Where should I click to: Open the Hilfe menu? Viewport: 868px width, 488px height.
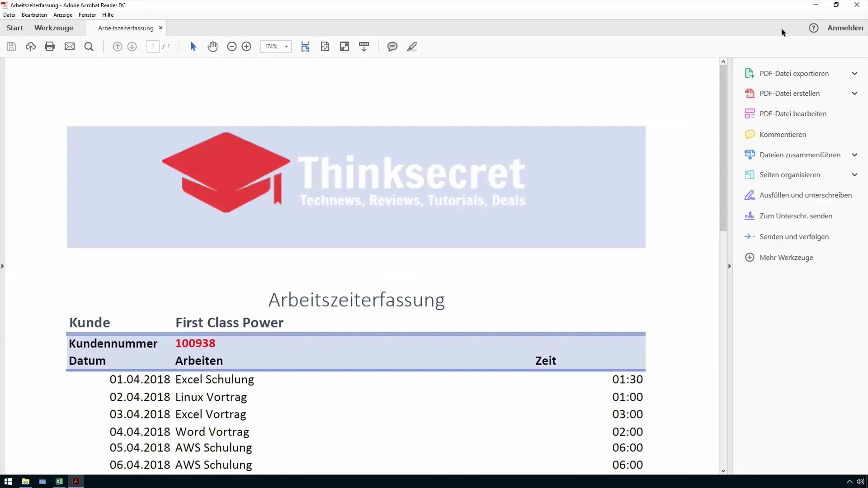[108, 15]
